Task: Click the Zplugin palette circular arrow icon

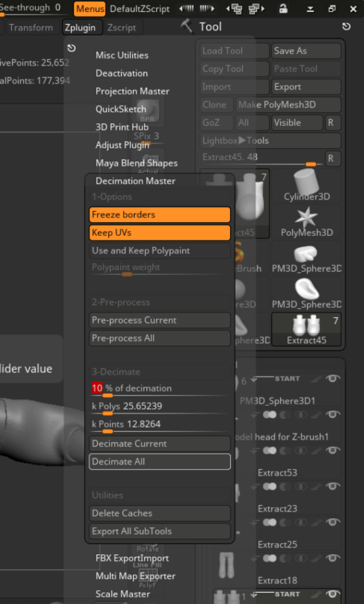Action: tap(72, 48)
